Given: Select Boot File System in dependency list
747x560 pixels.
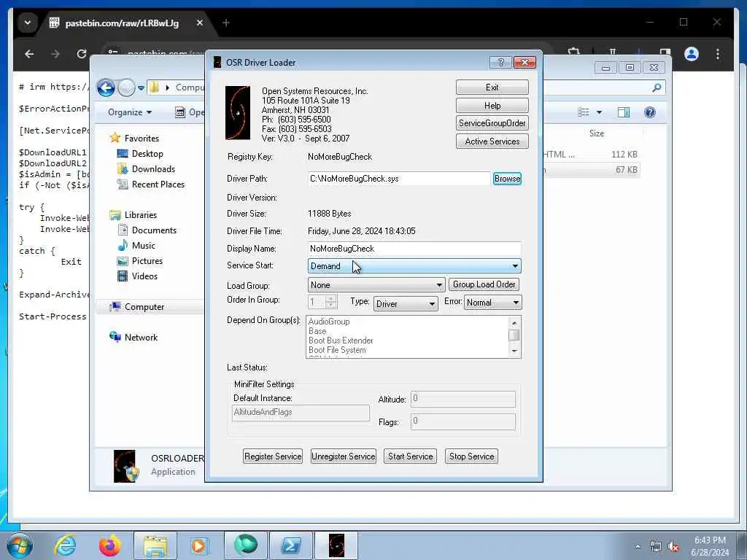Looking at the screenshot, I should pos(337,350).
